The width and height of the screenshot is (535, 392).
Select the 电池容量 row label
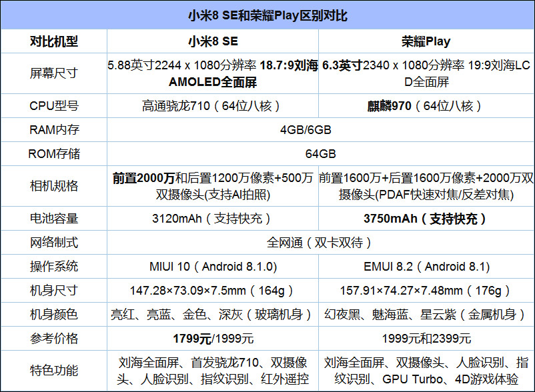point(54,218)
